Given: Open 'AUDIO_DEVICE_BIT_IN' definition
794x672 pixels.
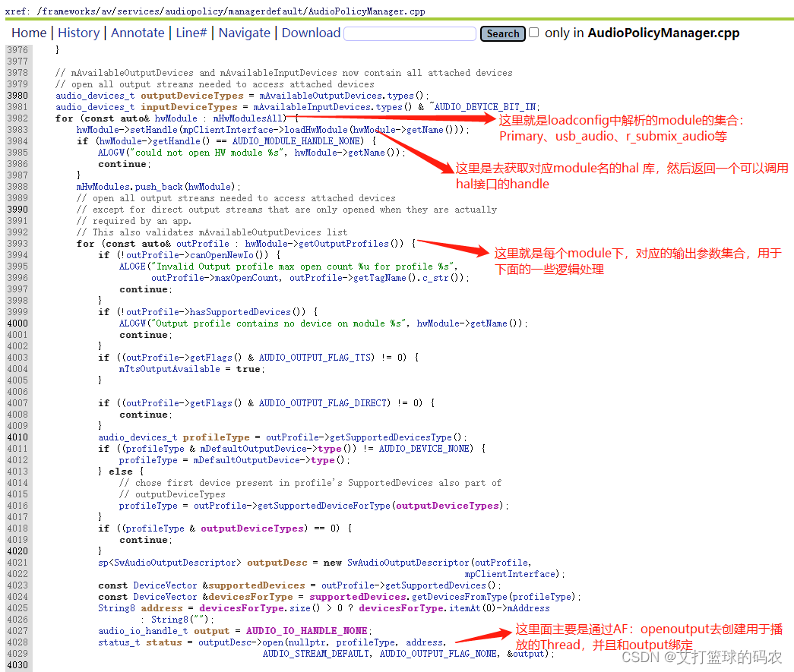Looking at the screenshot, I should pyautogui.click(x=485, y=107).
